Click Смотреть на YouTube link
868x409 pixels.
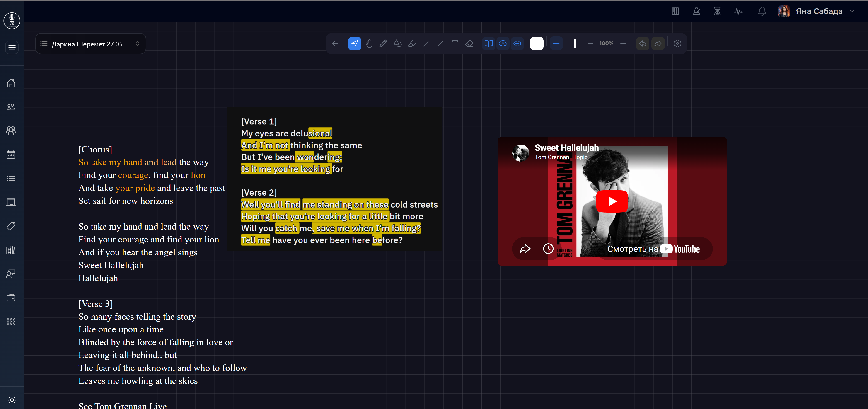click(653, 249)
